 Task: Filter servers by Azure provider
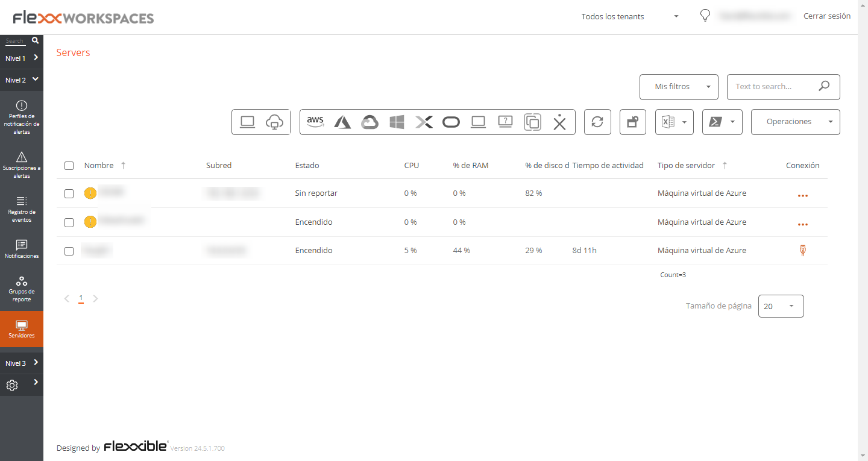(342, 122)
